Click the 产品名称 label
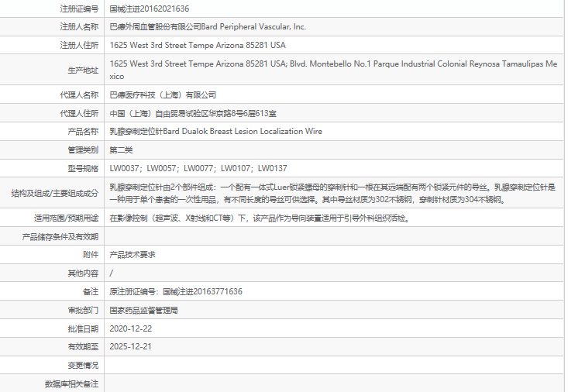 [x=83, y=132]
